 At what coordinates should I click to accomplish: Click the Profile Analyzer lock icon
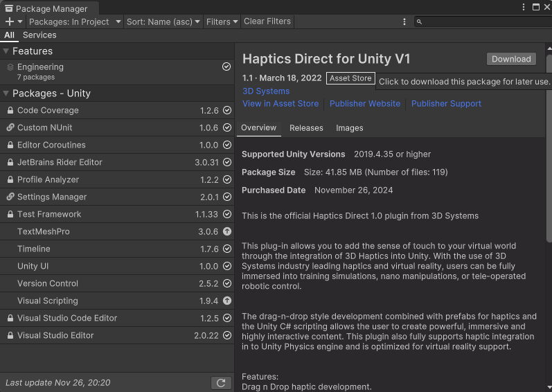tap(10, 180)
